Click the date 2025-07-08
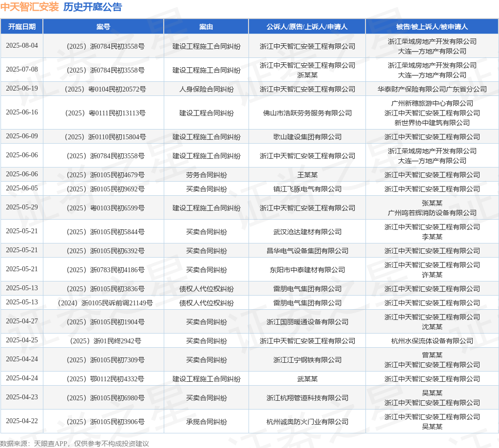Viewport: 499px width, 448px height. tap(22, 69)
